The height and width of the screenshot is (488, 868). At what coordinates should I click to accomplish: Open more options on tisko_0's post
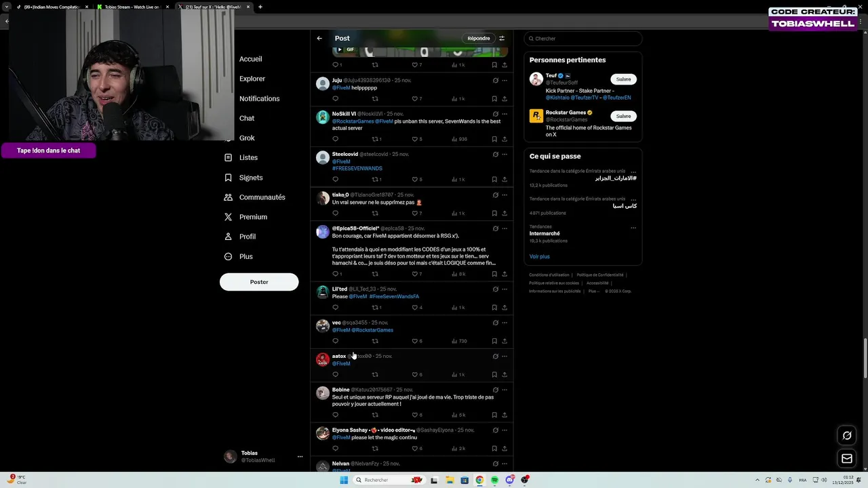coord(505,195)
